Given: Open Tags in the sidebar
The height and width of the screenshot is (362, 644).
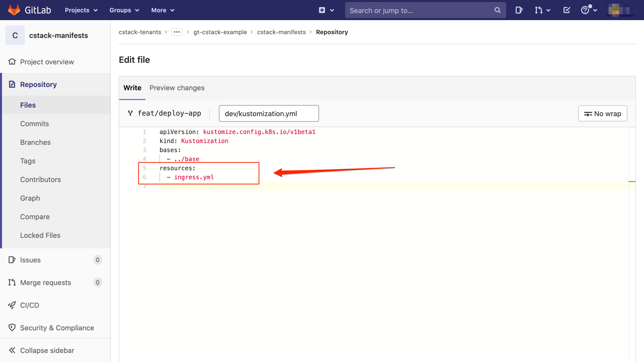Looking at the screenshot, I should (x=28, y=161).
